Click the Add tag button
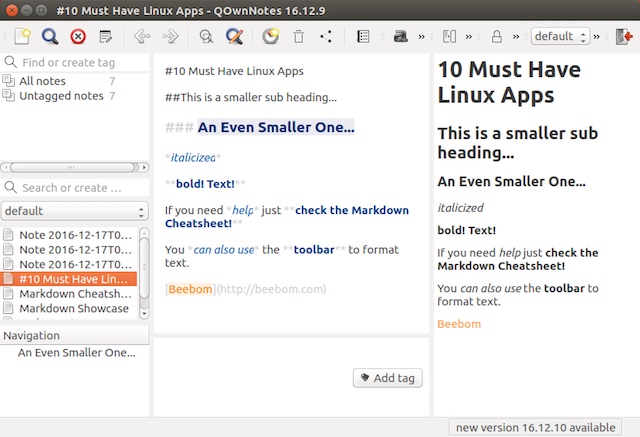 [388, 378]
